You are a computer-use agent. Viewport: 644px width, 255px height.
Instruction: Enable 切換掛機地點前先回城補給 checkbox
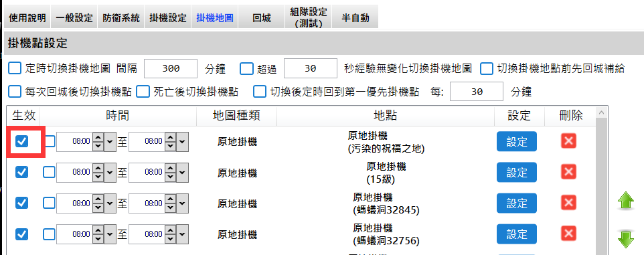point(487,68)
